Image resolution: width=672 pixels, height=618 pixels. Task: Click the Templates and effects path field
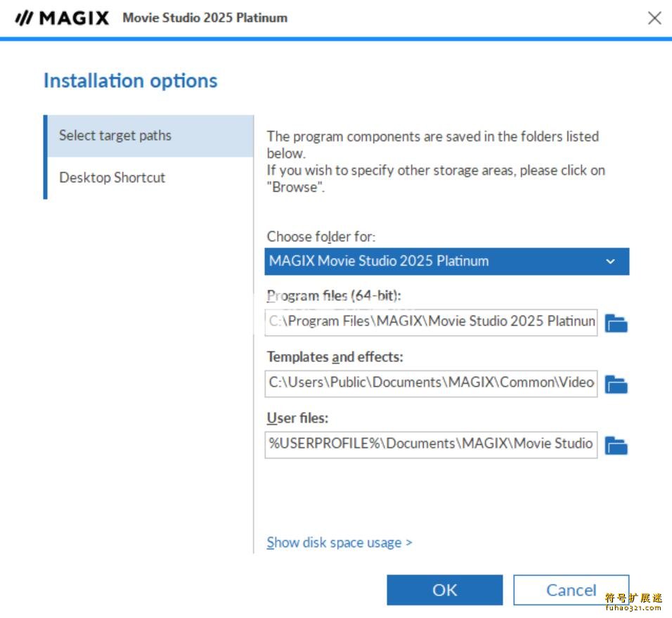431,384
